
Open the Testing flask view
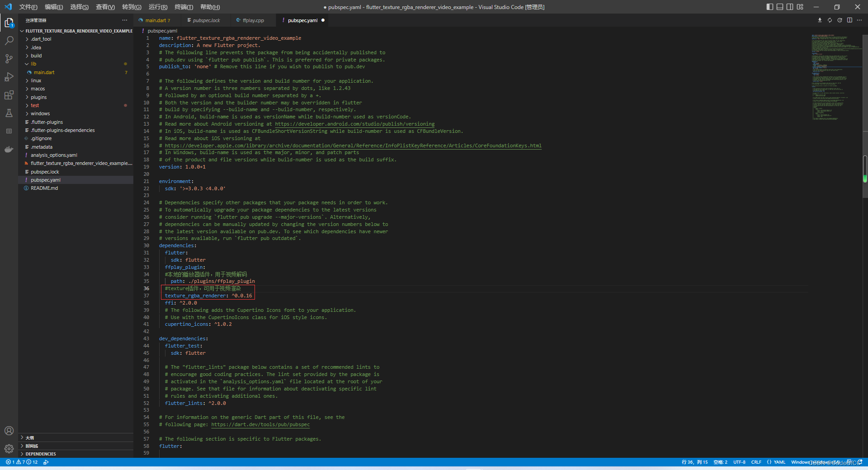point(9,113)
